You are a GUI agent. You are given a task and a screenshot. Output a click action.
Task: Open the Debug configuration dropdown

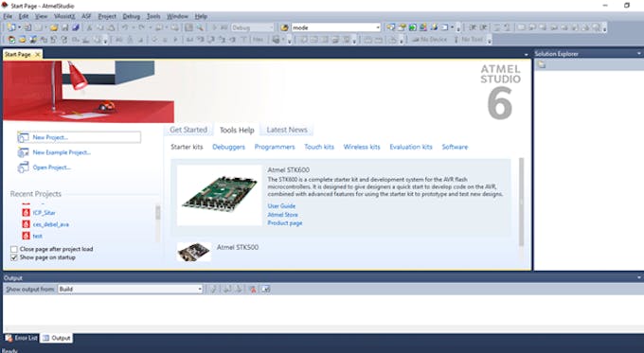pyautogui.click(x=252, y=27)
